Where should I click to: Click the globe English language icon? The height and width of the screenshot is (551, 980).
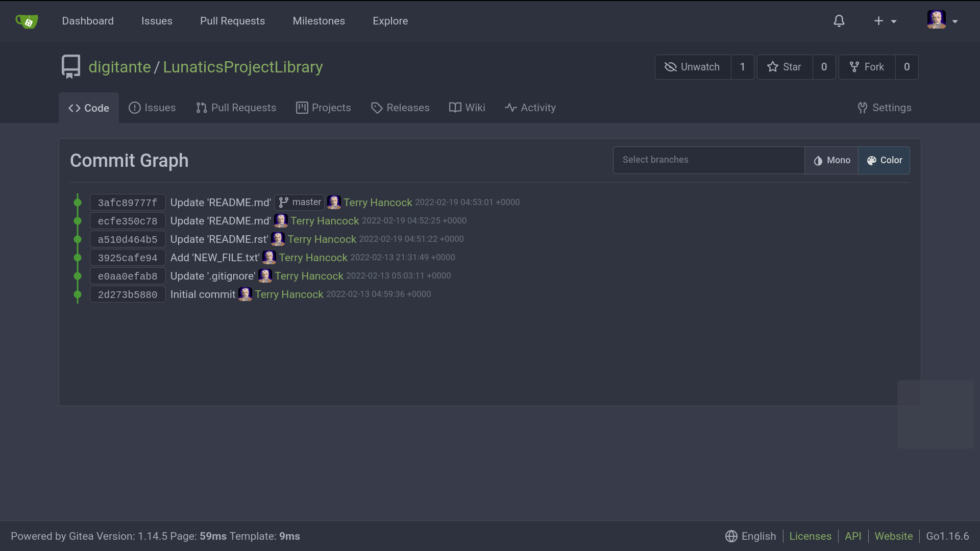click(x=731, y=536)
